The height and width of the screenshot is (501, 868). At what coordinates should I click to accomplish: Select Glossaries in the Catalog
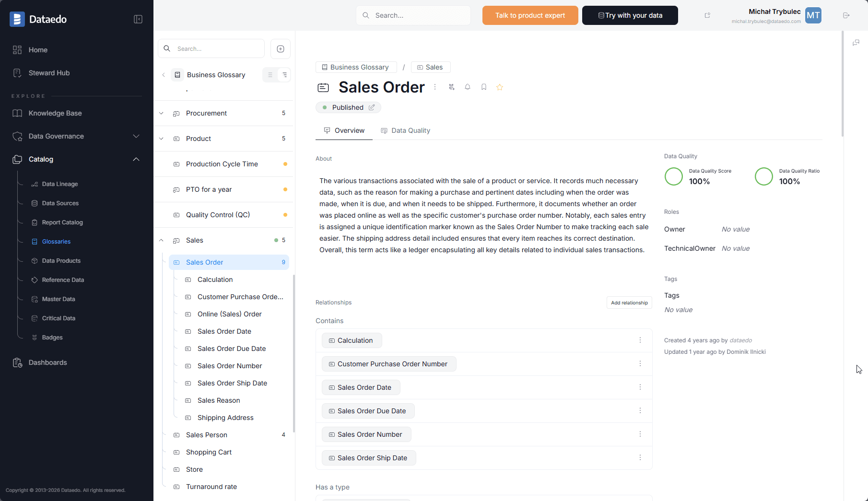click(56, 242)
